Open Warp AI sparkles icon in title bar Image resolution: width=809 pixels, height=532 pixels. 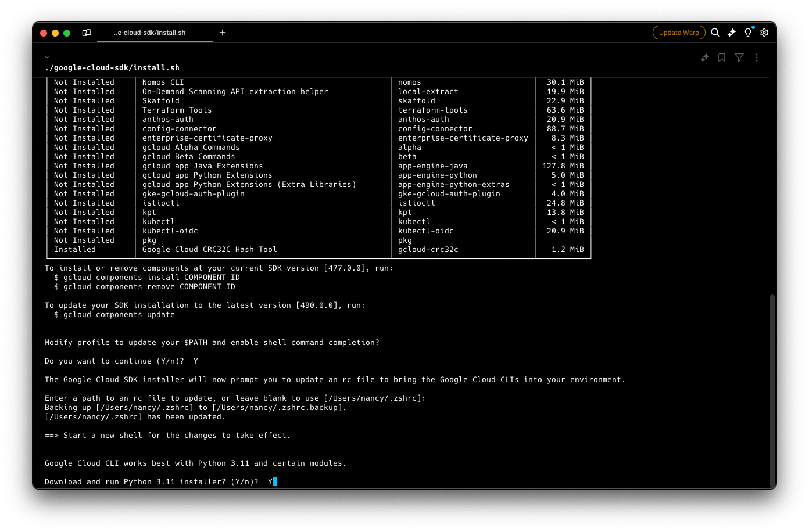(732, 33)
